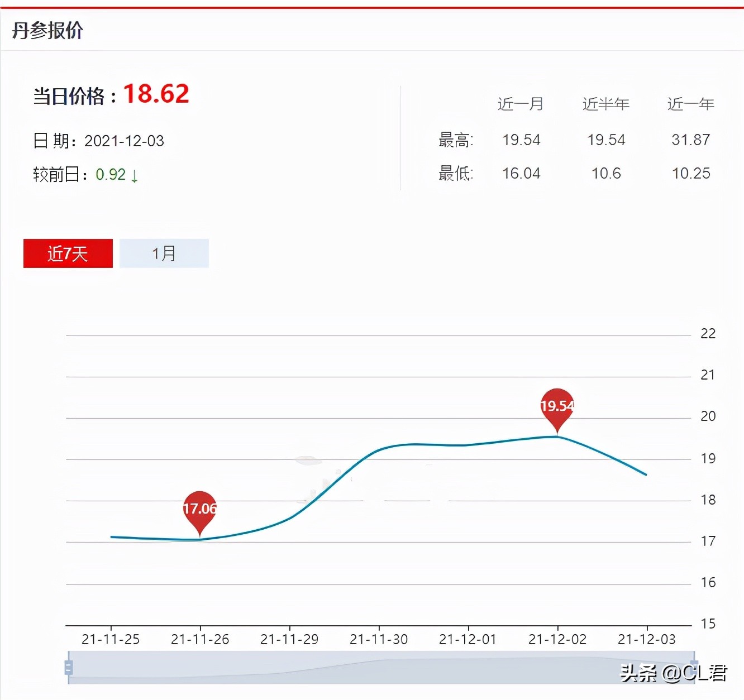Click the 15 y-axis label
Screen dimensions: 744x700
[708, 624]
